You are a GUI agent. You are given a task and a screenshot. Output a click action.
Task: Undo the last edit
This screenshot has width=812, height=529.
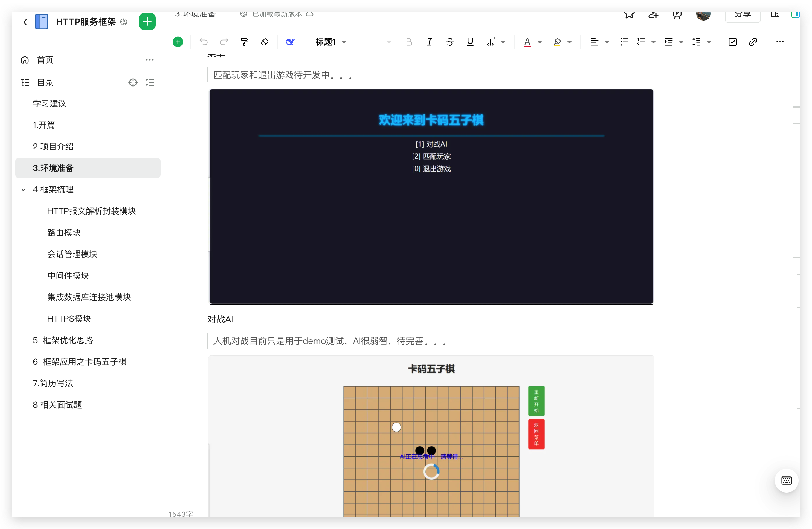click(x=204, y=42)
